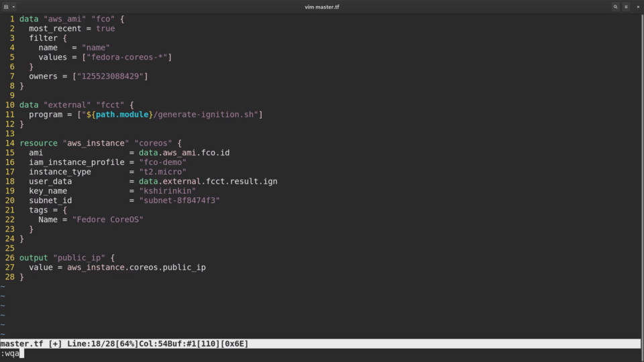644x362 pixels.
Task: Click 'user_data' on line 18
Action: point(50,182)
